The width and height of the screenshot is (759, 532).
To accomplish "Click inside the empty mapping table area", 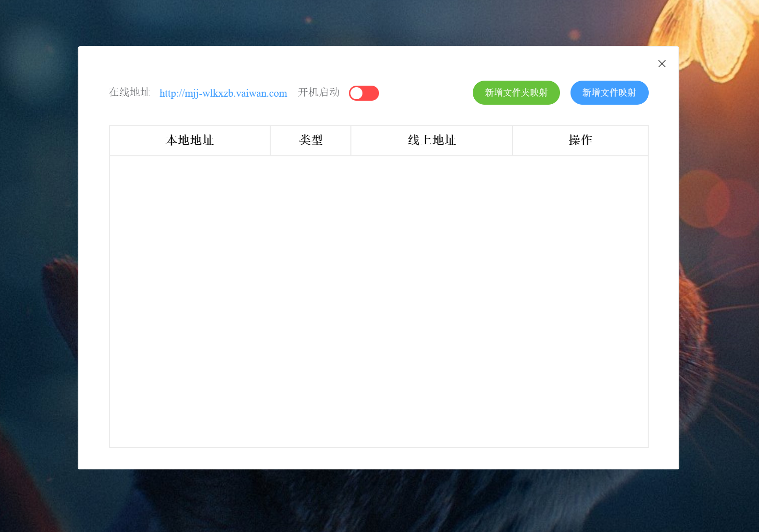I will point(378,301).
